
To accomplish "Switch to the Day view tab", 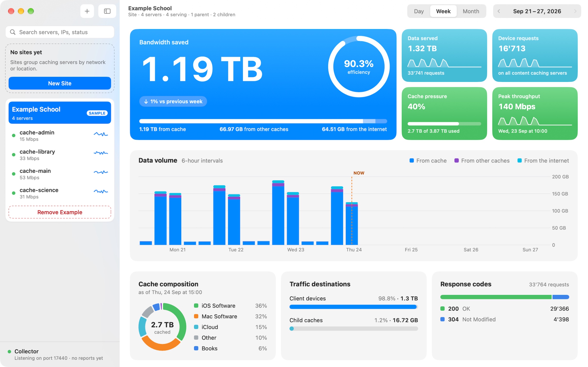I will (419, 11).
